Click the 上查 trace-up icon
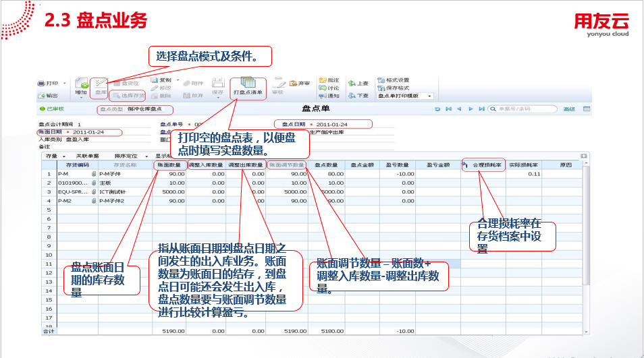Image resolution: width=644 pixels, height=358 pixels. point(358,83)
